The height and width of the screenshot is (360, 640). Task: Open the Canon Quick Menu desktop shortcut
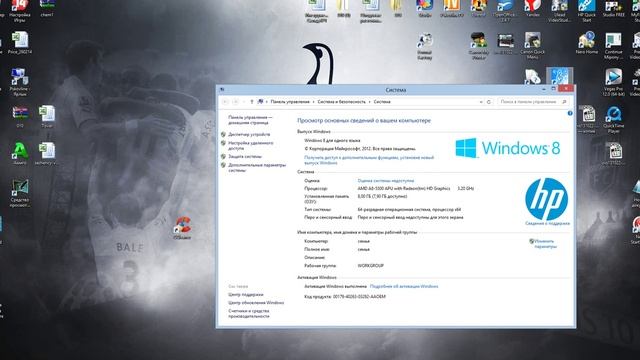pyautogui.click(x=533, y=46)
